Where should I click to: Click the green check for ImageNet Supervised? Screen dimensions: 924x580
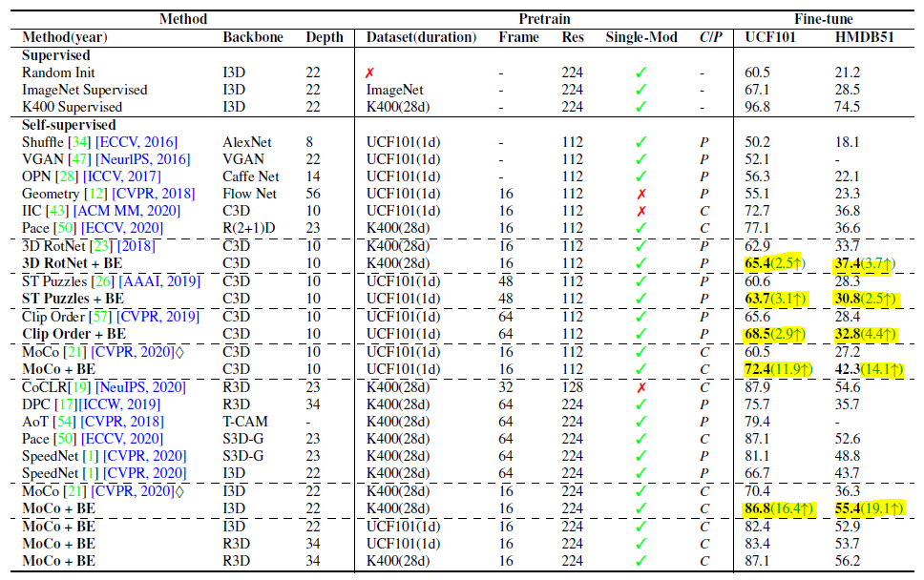click(641, 90)
